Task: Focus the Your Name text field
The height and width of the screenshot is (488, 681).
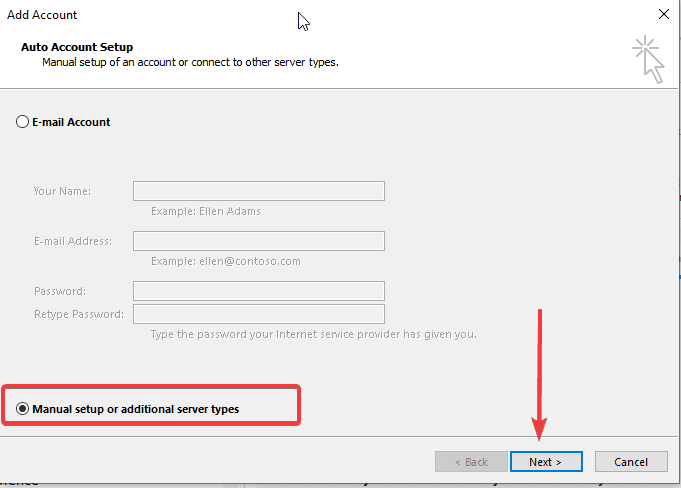Action: (x=258, y=191)
